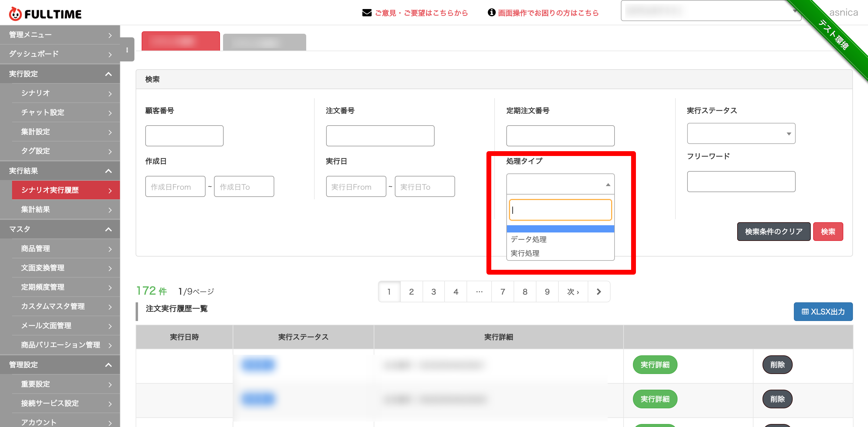Open メール文面管理 in the sidebar
Screen dimensions: 868x427
[66, 326]
